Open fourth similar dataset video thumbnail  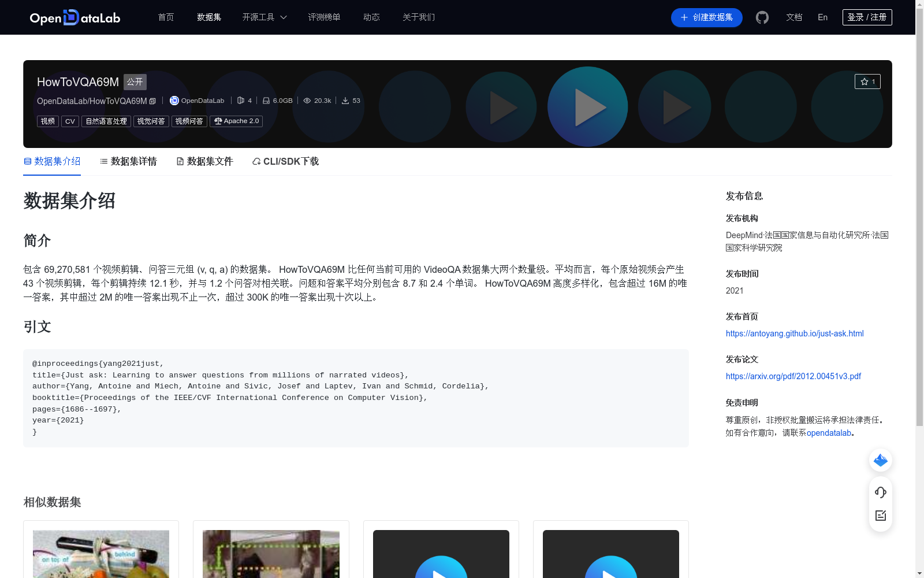[x=611, y=554]
